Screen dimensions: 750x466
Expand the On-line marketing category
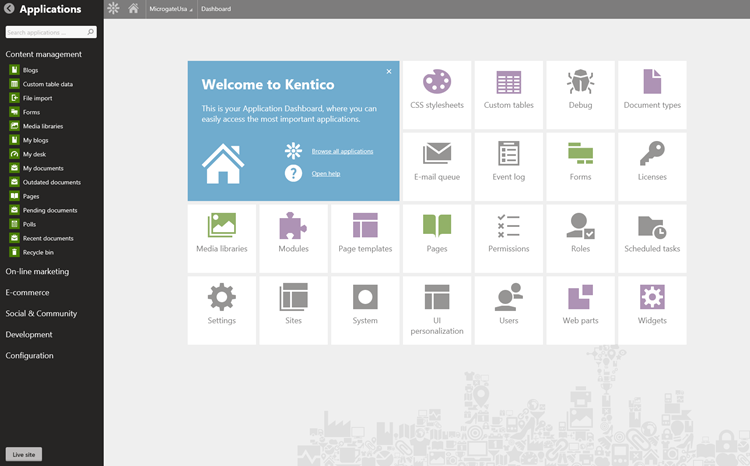[37, 272]
